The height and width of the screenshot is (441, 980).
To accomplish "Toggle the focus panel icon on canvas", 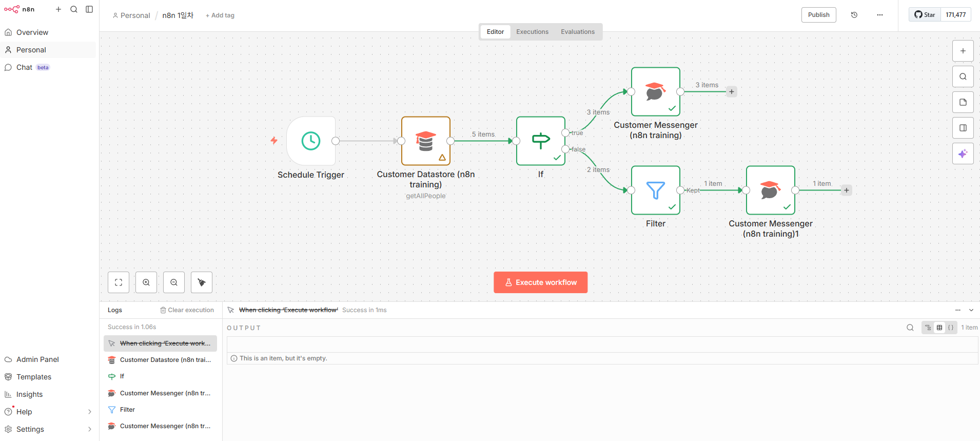I will click(963, 128).
